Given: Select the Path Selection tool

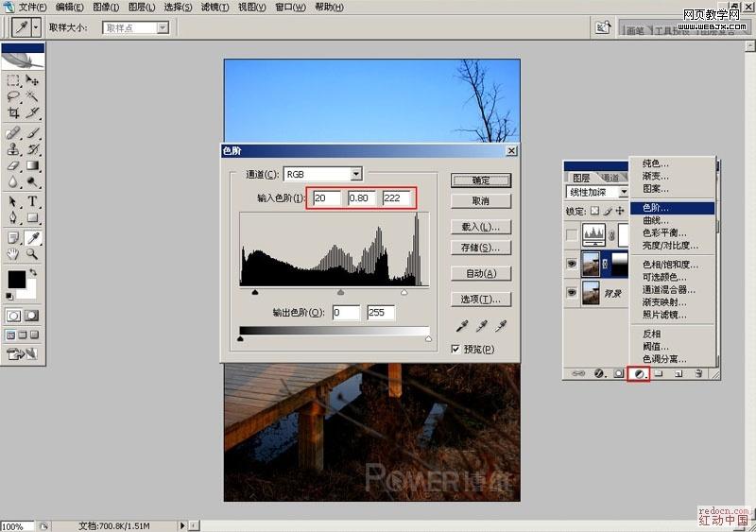Looking at the screenshot, I should pos(13,200).
